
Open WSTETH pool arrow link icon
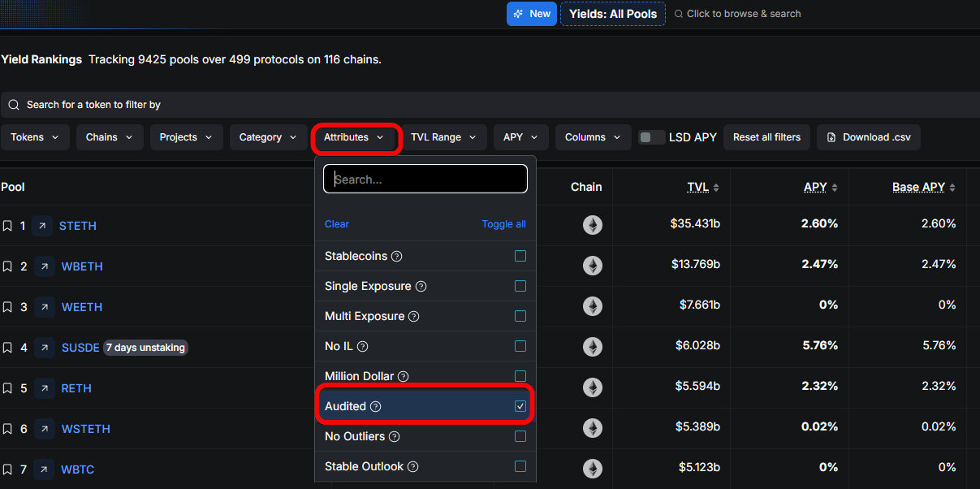point(45,429)
